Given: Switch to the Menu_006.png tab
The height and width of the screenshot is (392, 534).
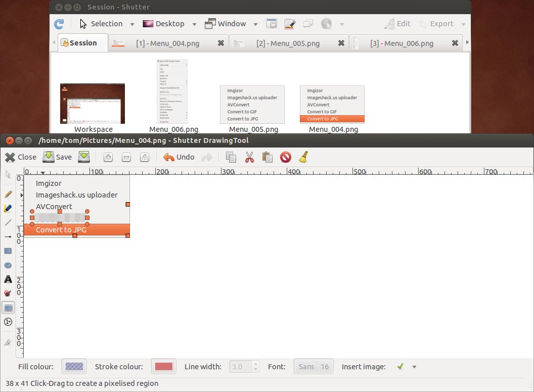Looking at the screenshot, I should pyautogui.click(x=401, y=43).
